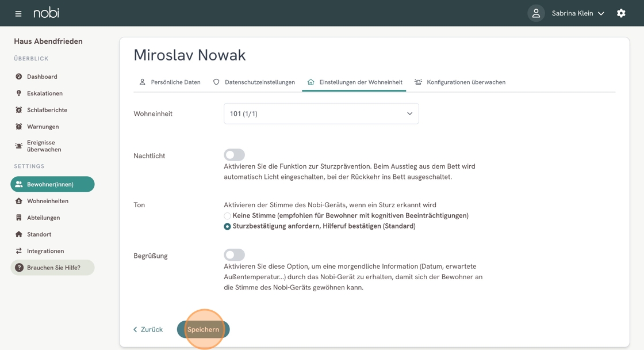Open the settings gear icon

click(621, 13)
